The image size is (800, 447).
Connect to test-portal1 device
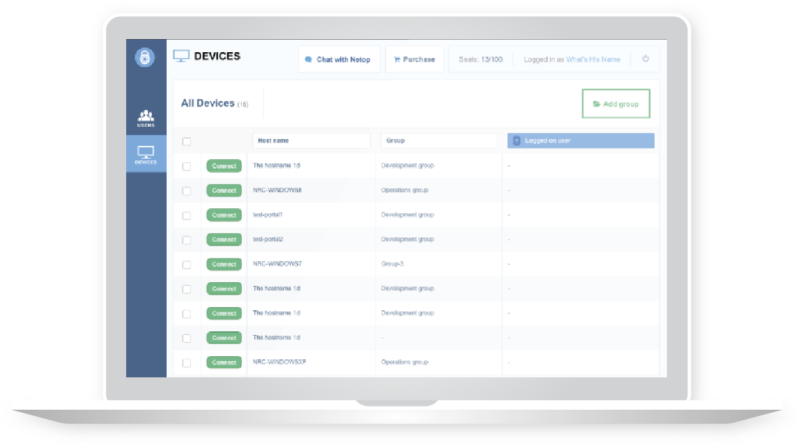click(224, 215)
